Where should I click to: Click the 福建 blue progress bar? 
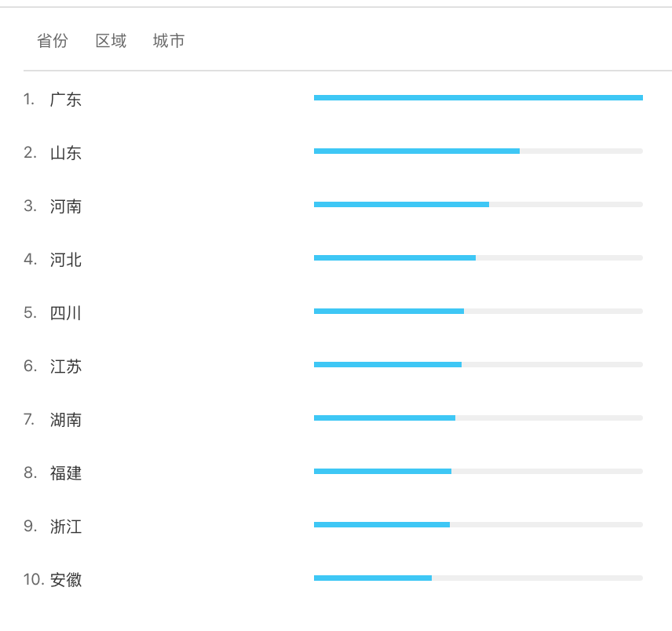[382, 471]
